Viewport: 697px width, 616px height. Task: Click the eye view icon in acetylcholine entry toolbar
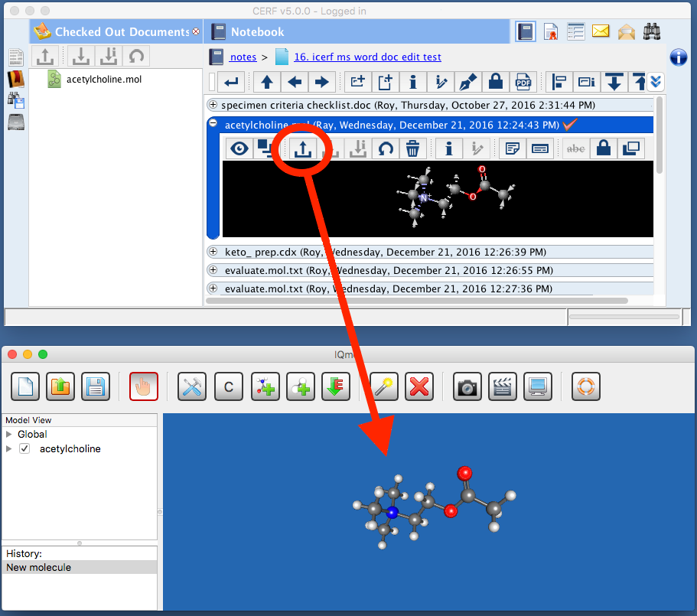pyautogui.click(x=239, y=148)
